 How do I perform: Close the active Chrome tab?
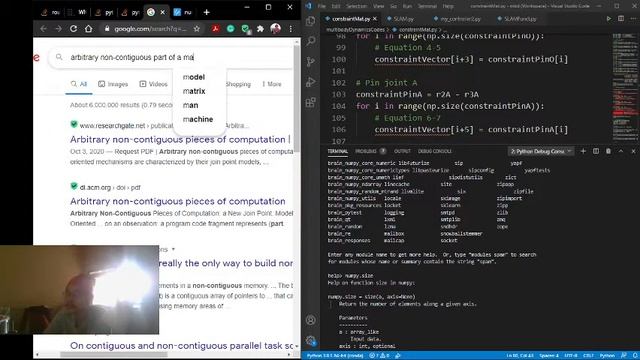pyautogui.click(x=162, y=12)
